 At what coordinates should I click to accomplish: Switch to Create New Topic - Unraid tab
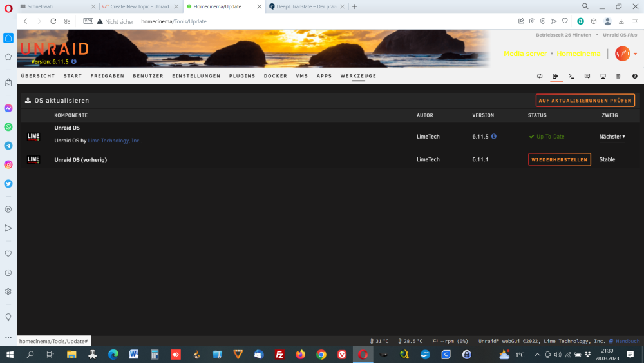140,6
